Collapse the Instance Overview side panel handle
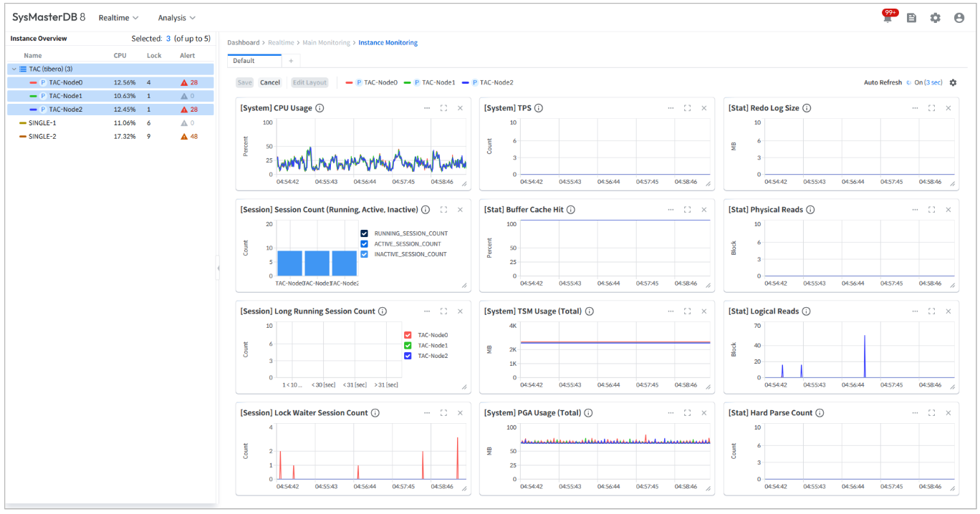The width and height of the screenshot is (980, 514). click(x=218, y=268)
